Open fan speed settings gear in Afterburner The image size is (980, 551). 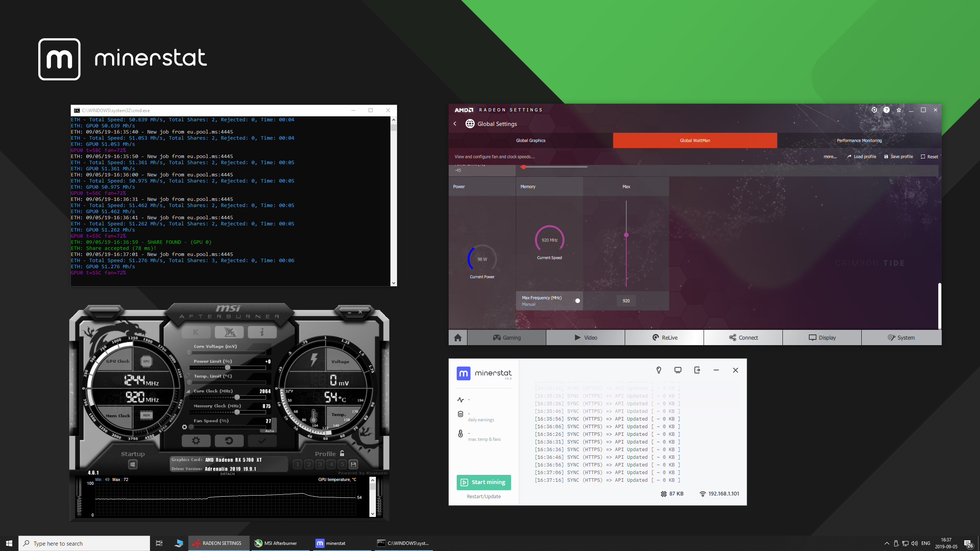185,427
